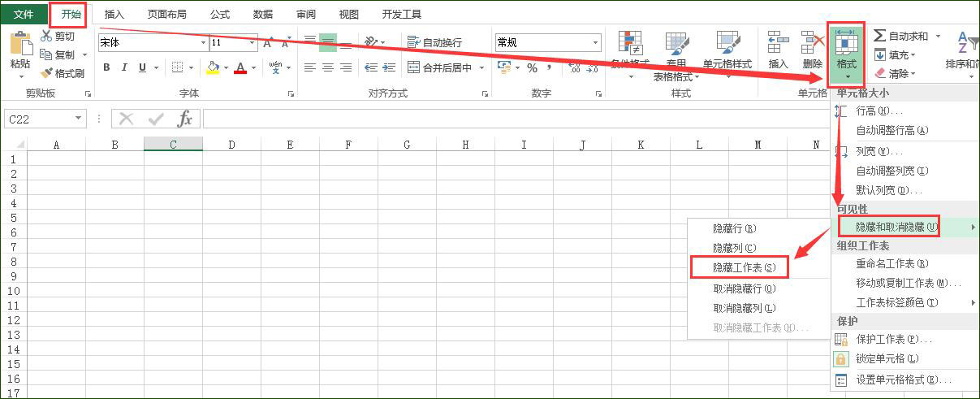Click the Format (格式) cells button

point(847,53)
